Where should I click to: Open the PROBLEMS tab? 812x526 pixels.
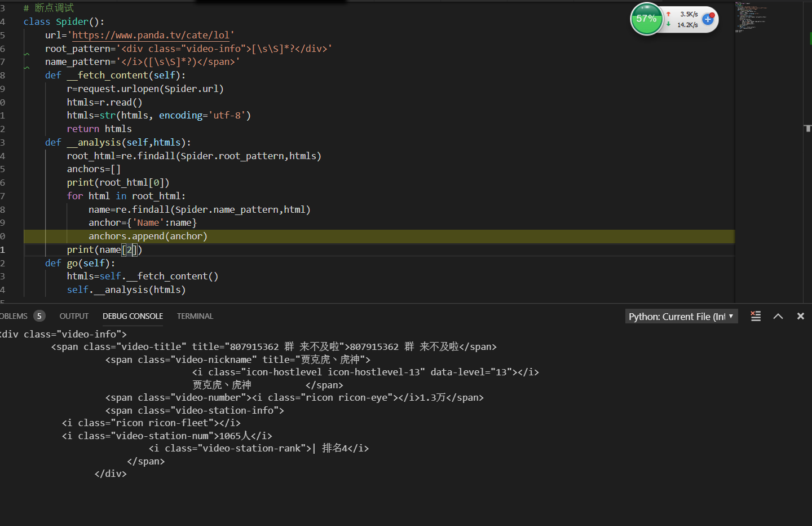pos(14,317)
